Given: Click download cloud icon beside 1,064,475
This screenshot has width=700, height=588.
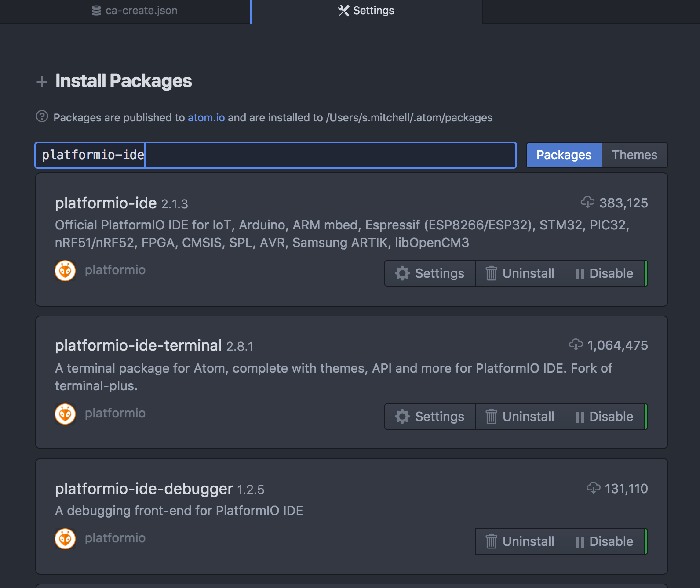Looking at the screenshot, I should tap(576, 345).
